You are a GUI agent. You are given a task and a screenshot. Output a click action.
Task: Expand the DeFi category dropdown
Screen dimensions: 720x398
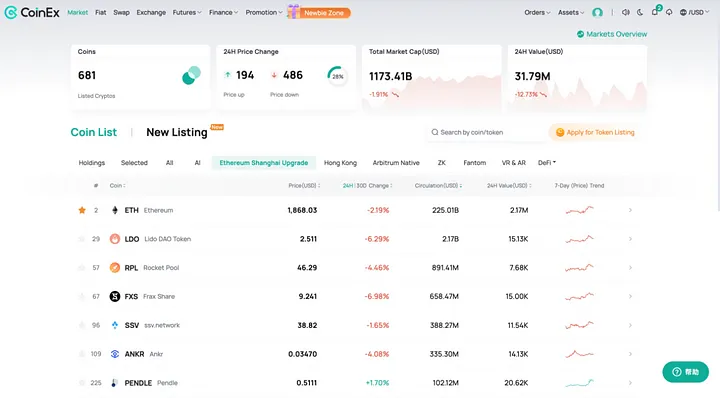pyautogui.click(x=547, y=163)
